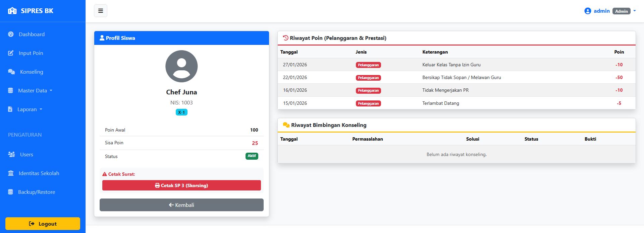The width and height of the screenshot is (644, 233).
Task: Click Chef Juna's profile picture
Action: pyautogui.click(x=181, y=66)
